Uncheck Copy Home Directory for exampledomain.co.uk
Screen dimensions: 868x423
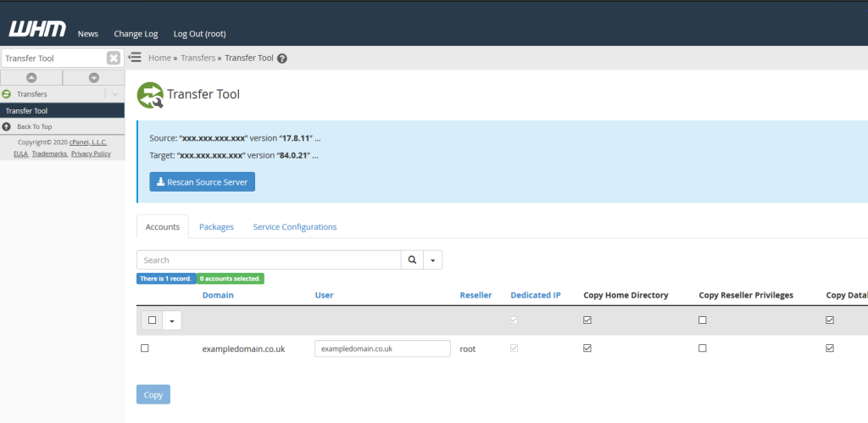[587, 348]
